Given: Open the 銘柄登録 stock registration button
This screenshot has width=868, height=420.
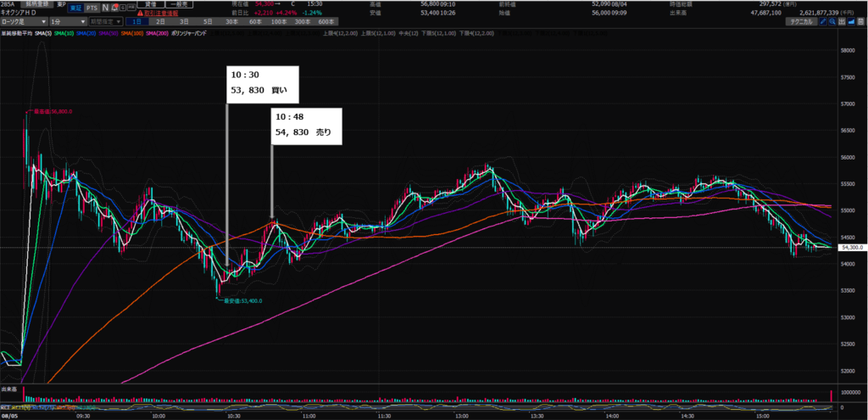Looking at the screenshot, I should [37, 4].
